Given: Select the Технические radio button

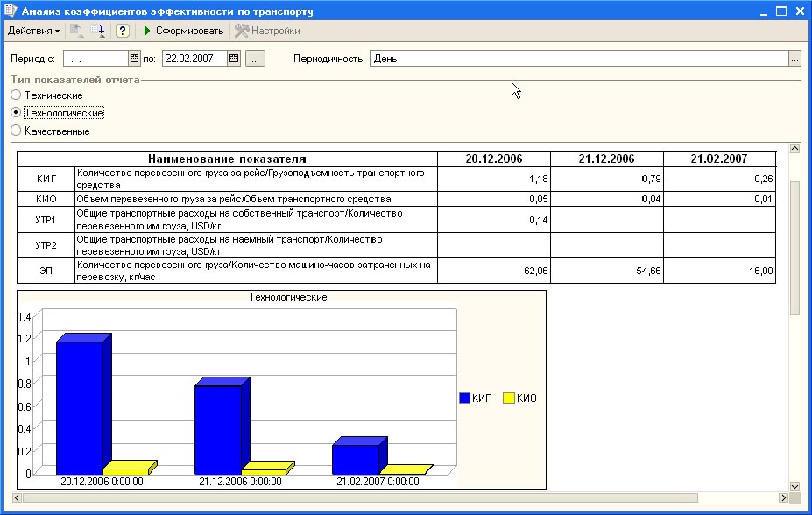Looking at the screenshot, I should click(x=15, y=95).
